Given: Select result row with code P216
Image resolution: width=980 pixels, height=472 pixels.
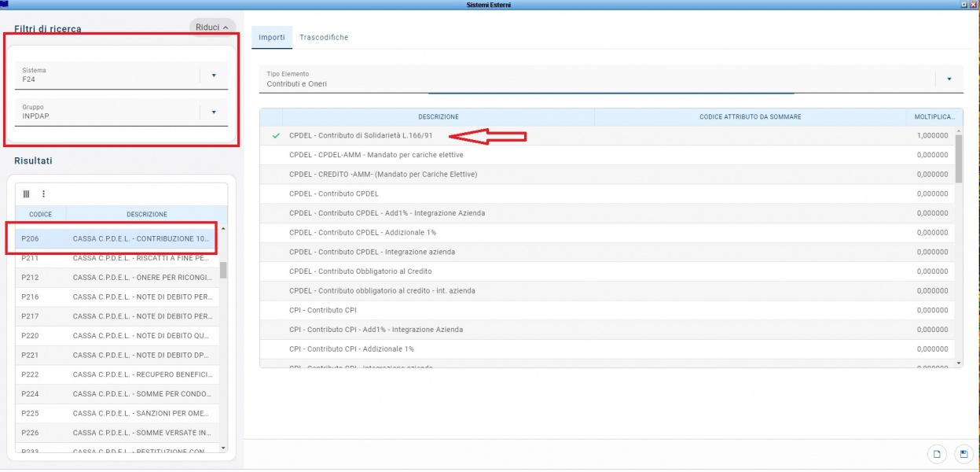Looking at the screenshot, I should [116, 297].
